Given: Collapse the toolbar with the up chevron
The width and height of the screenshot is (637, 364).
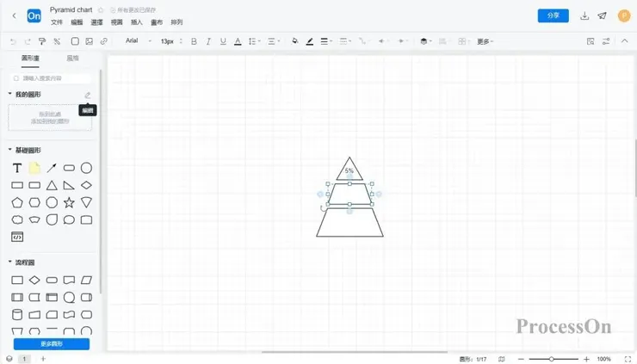Looking at the screenshot, I should point(624,41).
